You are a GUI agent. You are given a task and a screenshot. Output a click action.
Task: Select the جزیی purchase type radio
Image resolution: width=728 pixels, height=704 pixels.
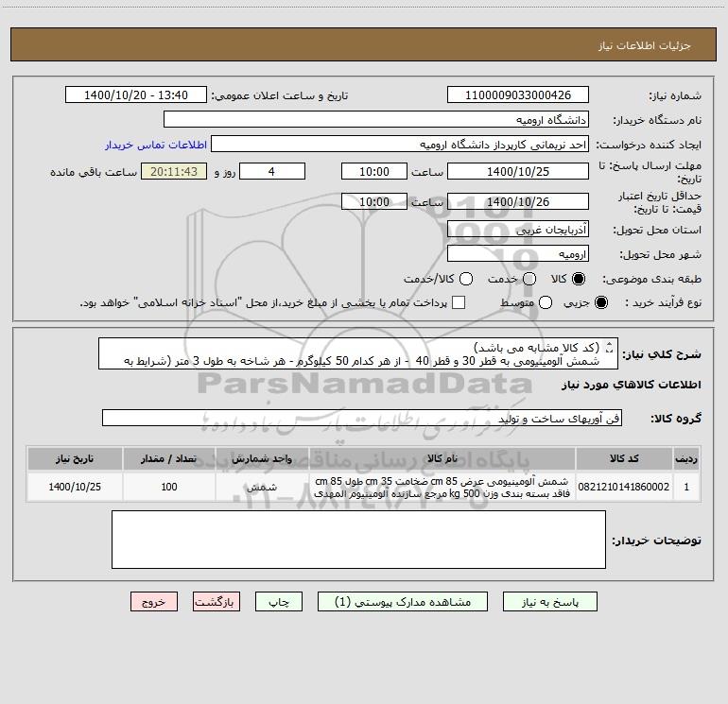[600, 302]
